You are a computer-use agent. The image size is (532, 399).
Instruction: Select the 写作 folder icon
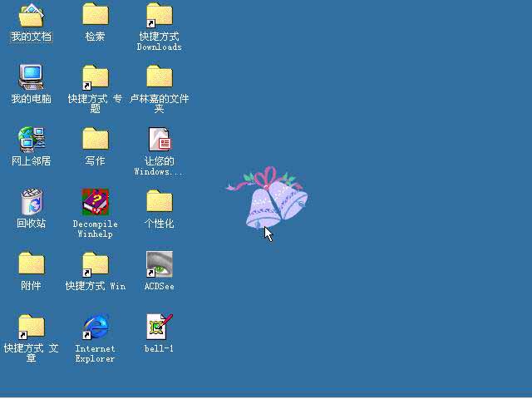(x=95, y=139)
